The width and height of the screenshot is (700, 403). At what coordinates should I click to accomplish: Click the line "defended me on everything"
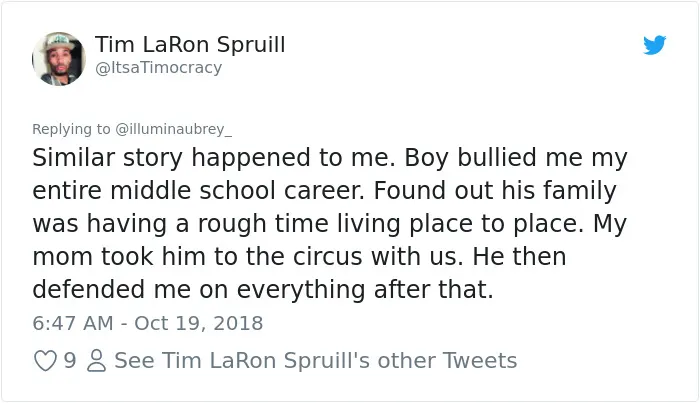coord(263,290)
